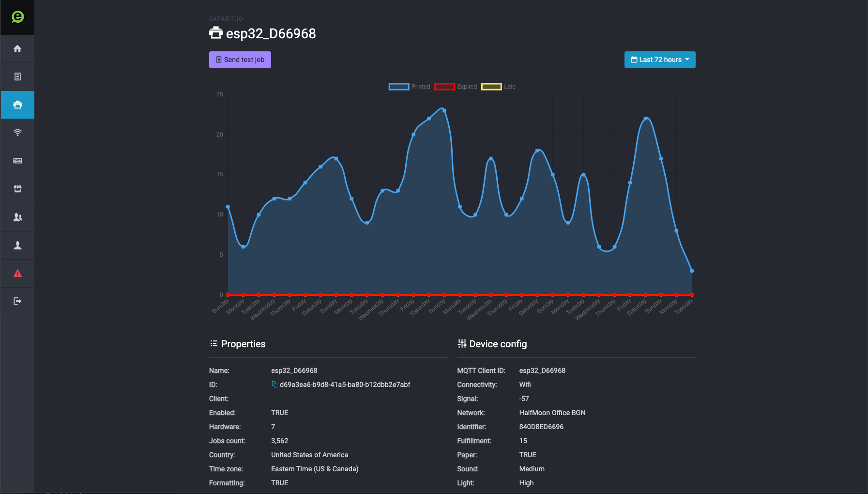
Task: Open the users group icon in sidebar
Action: pyautogui.click(x=17, y=217)
